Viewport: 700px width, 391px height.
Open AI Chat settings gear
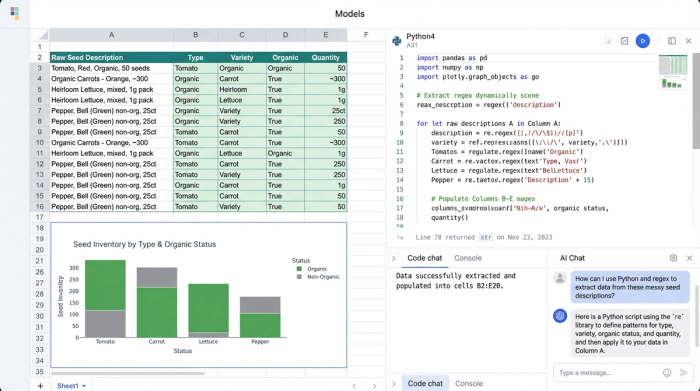(x=673, y=258)
